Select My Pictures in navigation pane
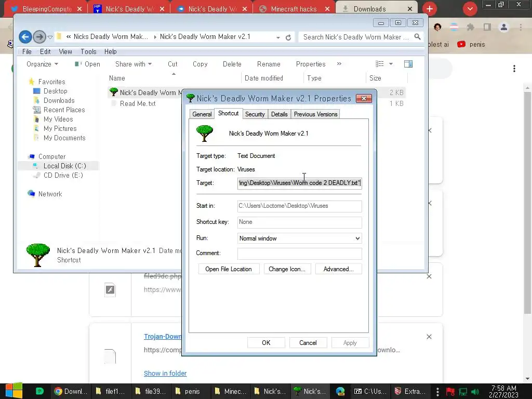The image size is (532, 399). [x=60, y=129]
